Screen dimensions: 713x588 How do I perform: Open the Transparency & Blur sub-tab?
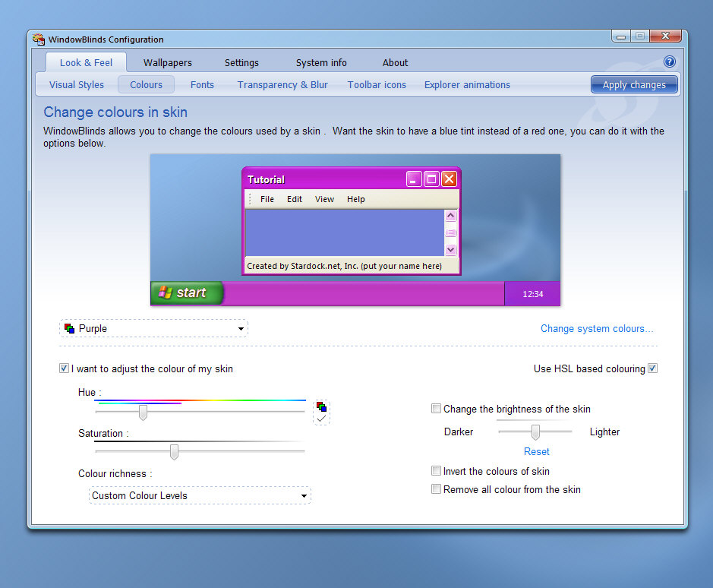tap(282, 84)
